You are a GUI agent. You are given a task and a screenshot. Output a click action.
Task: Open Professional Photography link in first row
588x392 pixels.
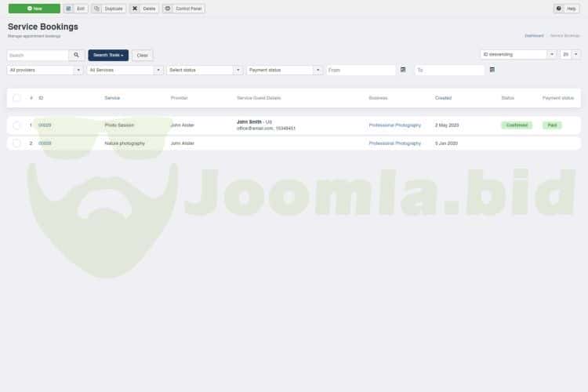point(394,125)
